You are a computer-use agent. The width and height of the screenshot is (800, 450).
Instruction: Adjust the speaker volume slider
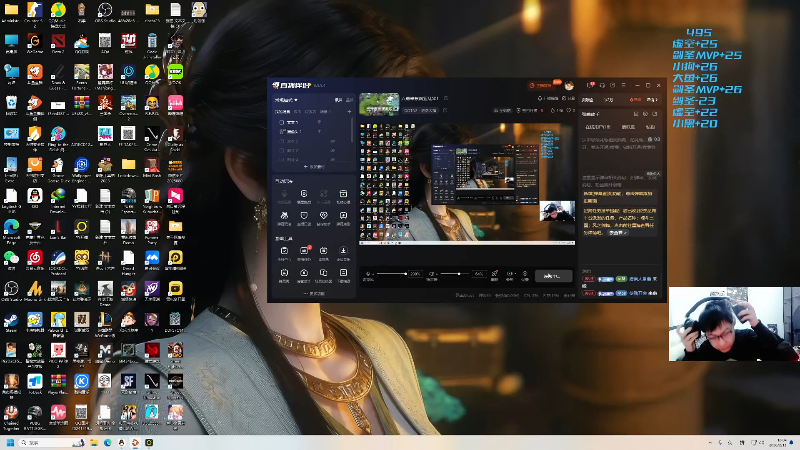click(455, 274)
